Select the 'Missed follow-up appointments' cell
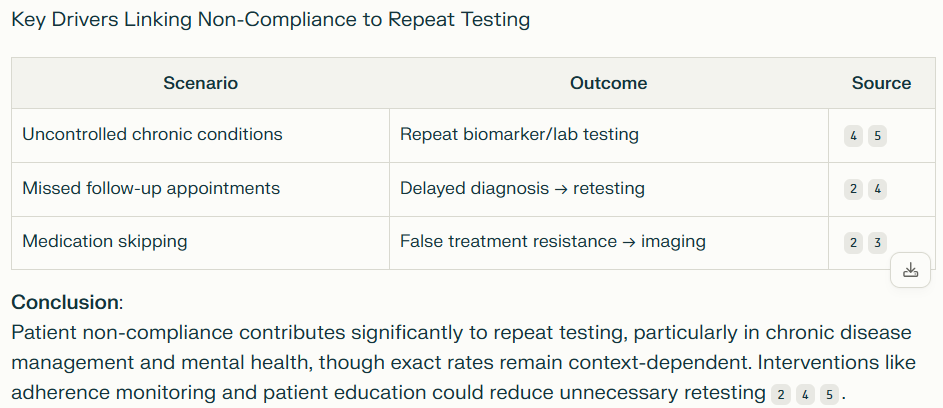943x408 pixels. (151, 188)
